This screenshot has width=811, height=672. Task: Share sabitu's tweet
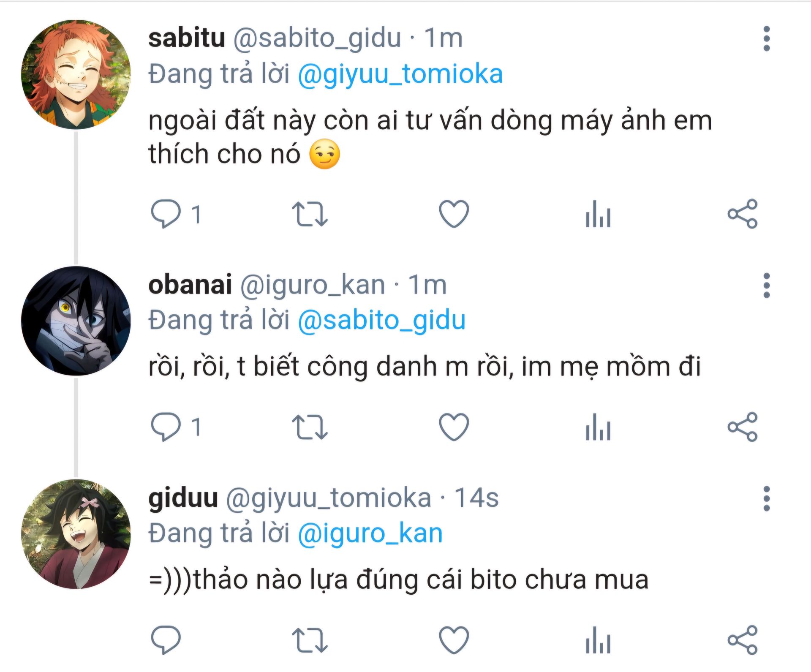(743, 214)
